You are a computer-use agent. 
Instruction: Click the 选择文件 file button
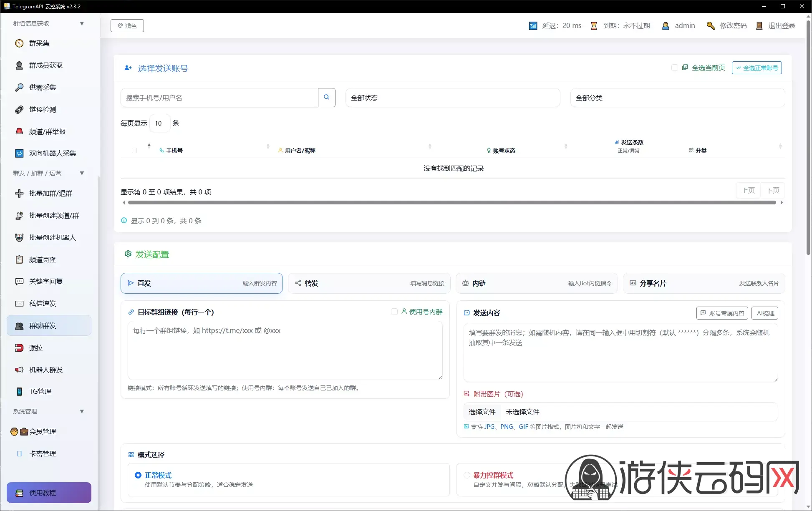[482, 412]
